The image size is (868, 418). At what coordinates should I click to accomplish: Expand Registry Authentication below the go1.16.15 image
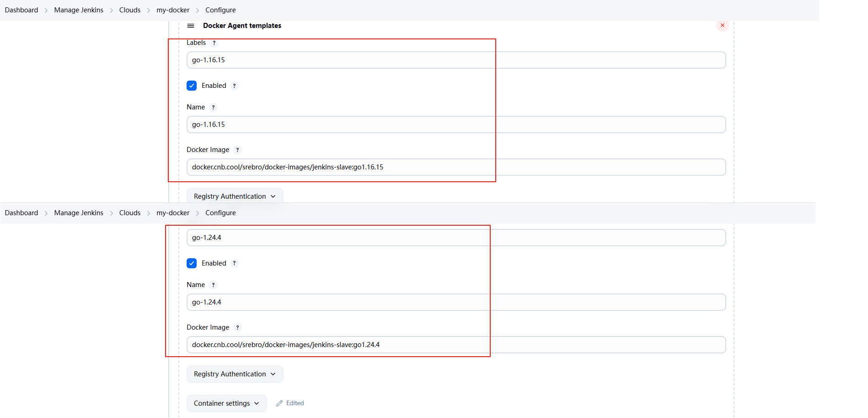(x=235, y=196)
